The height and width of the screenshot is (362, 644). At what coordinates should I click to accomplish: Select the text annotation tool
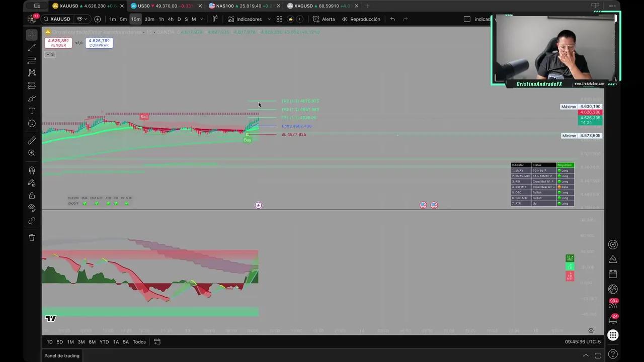[x=32, y=111]
